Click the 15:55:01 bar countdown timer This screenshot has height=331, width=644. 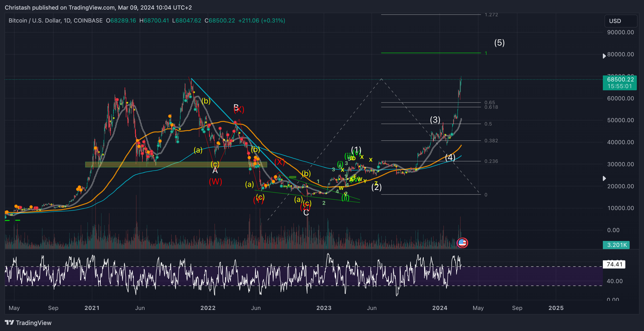(x=620, y=86)
